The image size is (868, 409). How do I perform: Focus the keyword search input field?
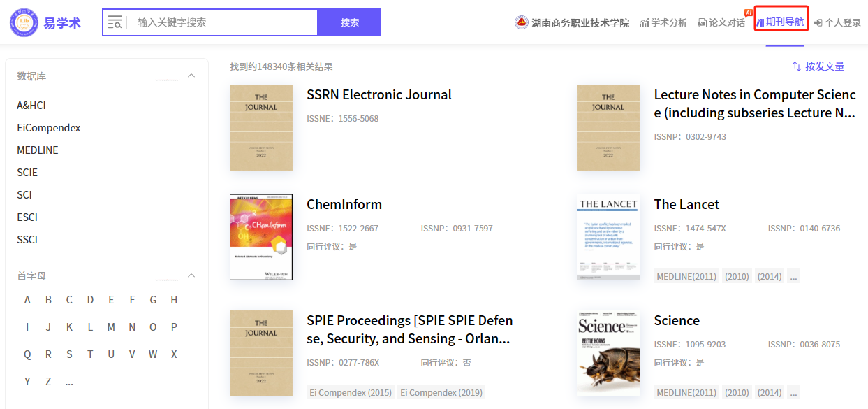point(223,22)
